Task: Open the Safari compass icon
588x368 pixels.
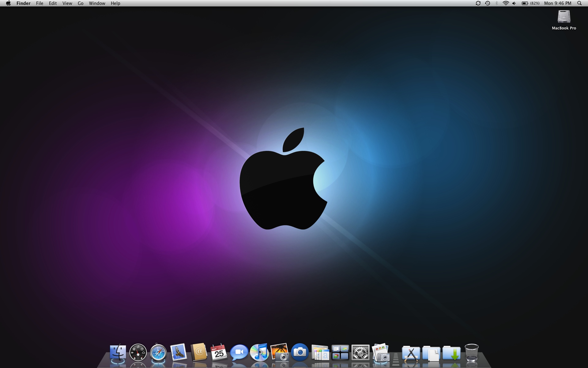Action: tap(158, 352)
